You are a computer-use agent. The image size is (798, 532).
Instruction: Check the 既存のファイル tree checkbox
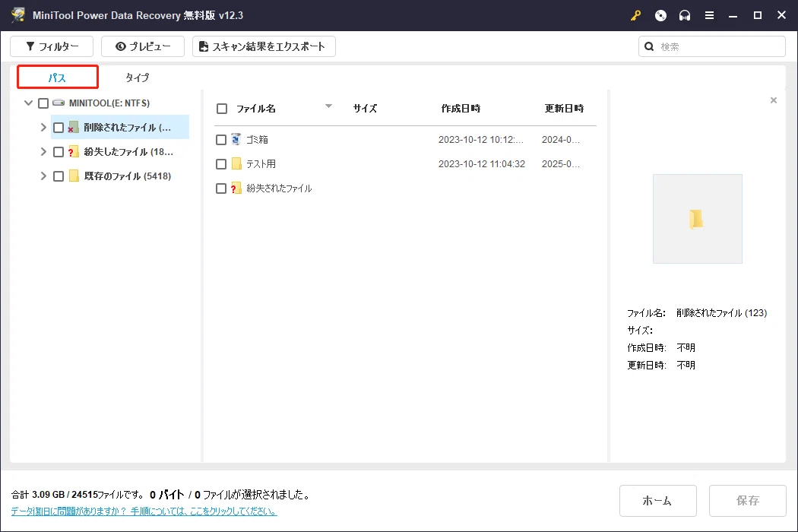(59, 176)
